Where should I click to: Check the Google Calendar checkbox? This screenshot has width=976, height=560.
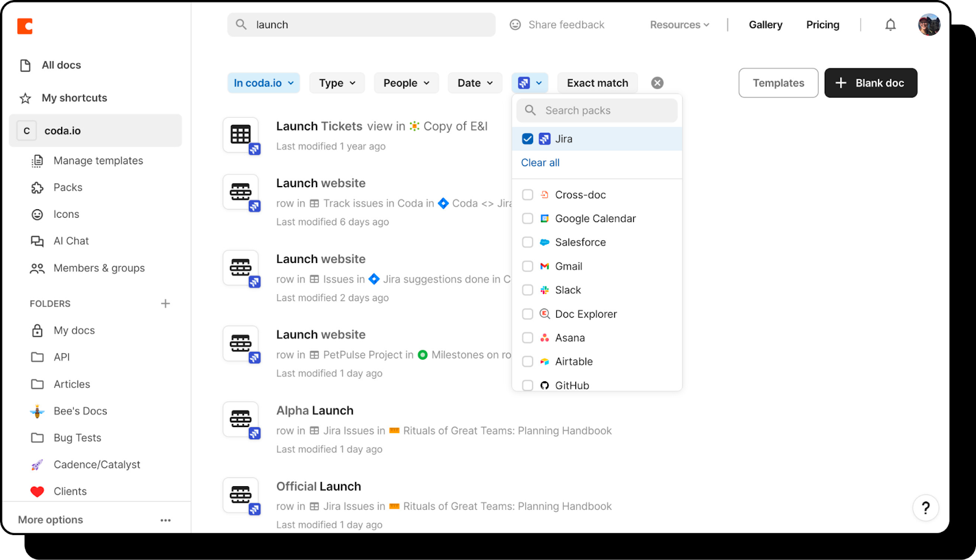point(528,219)
